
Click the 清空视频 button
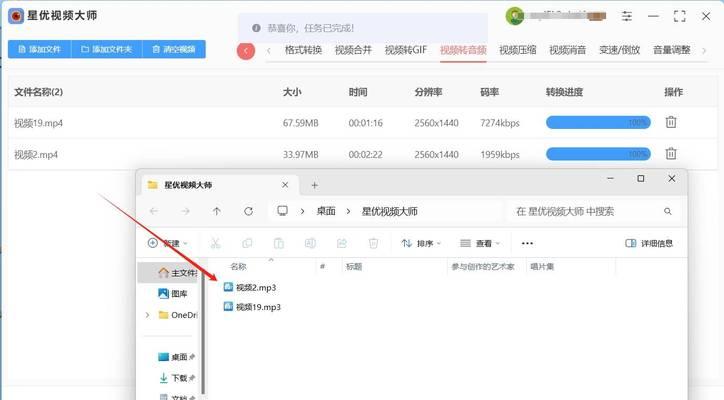click(174, 49)
